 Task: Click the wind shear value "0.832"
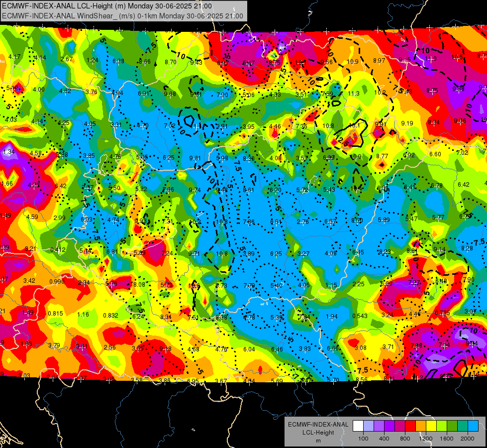pos(110,315)
